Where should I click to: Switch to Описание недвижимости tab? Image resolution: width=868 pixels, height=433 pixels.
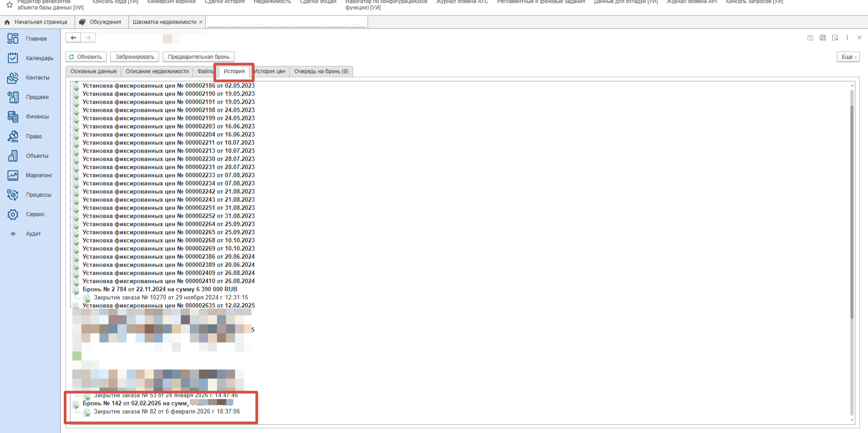tap(157, 71)
